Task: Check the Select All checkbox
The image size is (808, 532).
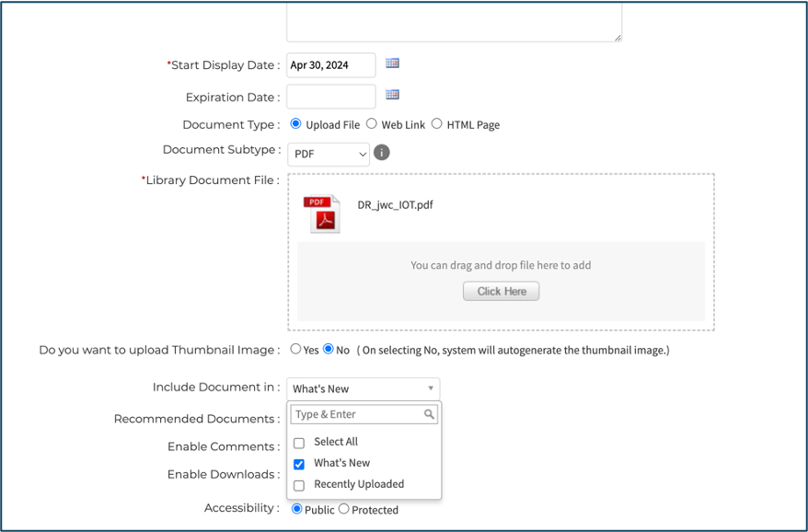Action: point(299,443)
